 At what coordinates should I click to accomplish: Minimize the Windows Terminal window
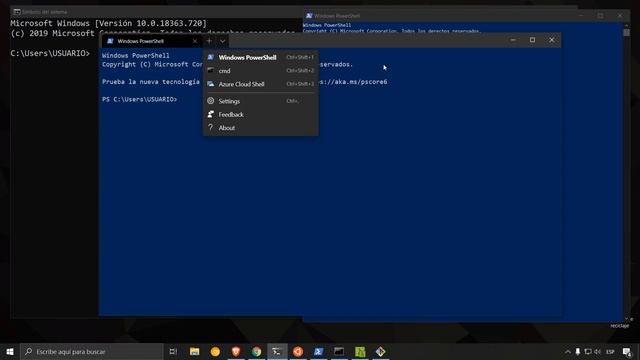coord(513,40)
